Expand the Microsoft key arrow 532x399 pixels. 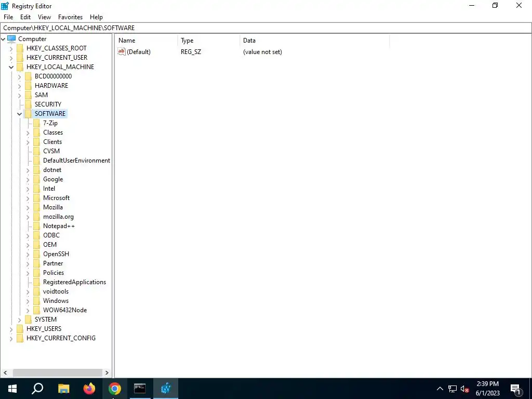(x=28, y=198)
